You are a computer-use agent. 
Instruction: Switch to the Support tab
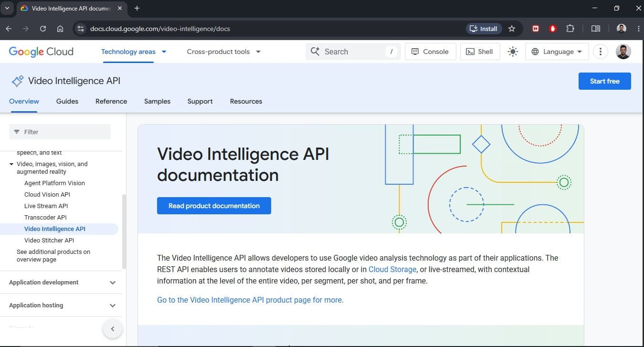200,101
